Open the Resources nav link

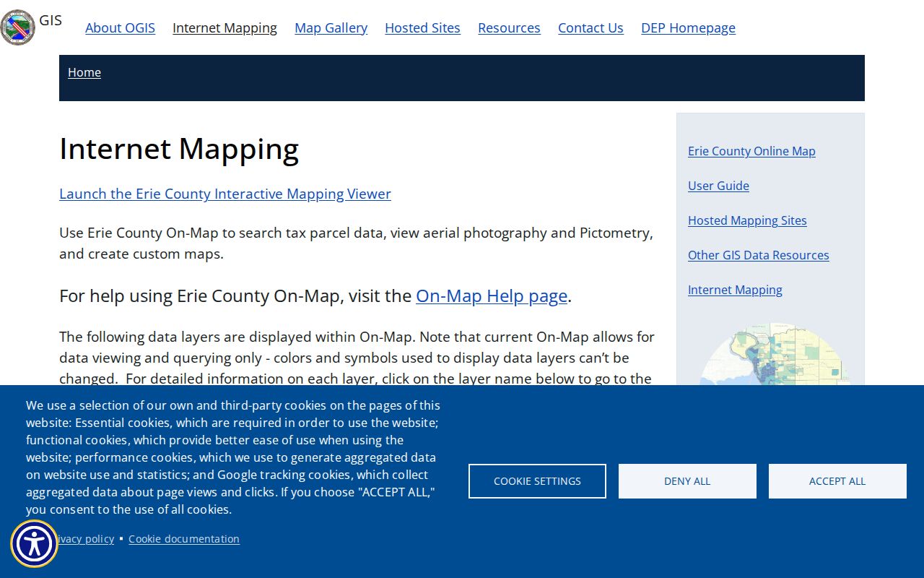pyautogui.click(x=509, y=27)
